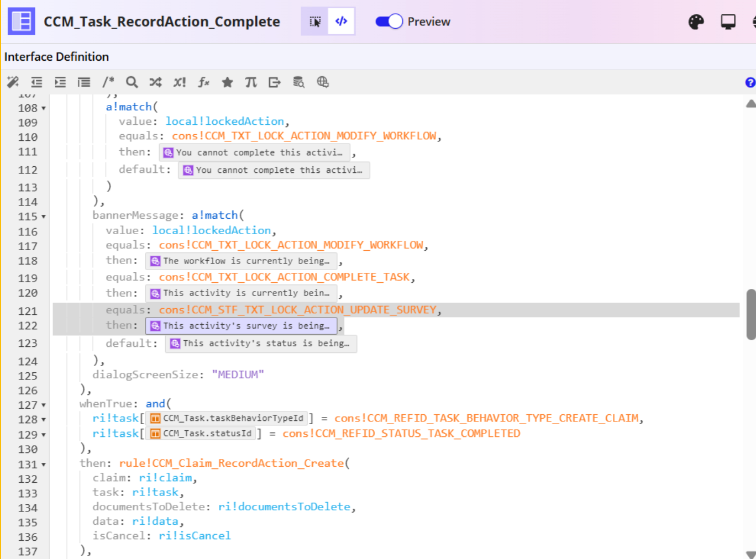Open 'This activity's survey is being' translation
This screenshot has height=559, width=756.
click(242, 326)
